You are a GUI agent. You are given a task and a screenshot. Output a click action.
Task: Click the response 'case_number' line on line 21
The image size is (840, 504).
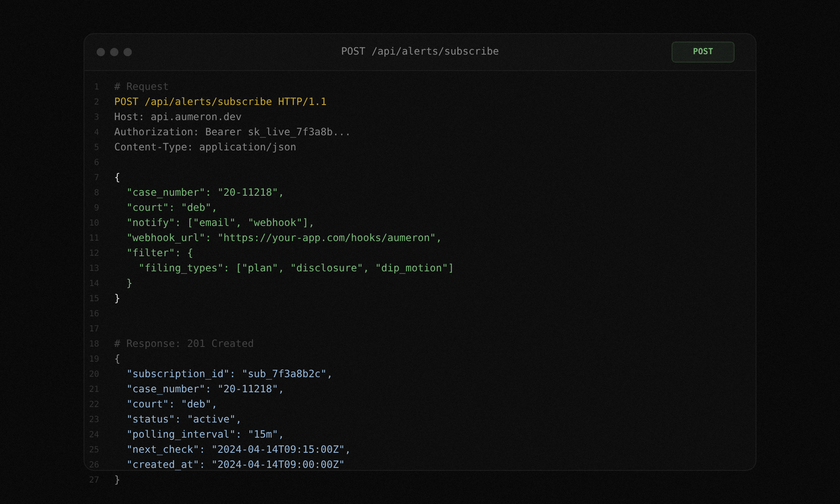205,389
